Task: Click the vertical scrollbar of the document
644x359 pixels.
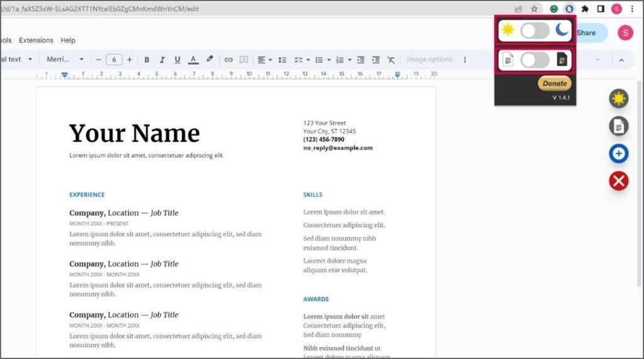Action: [640, 183]
